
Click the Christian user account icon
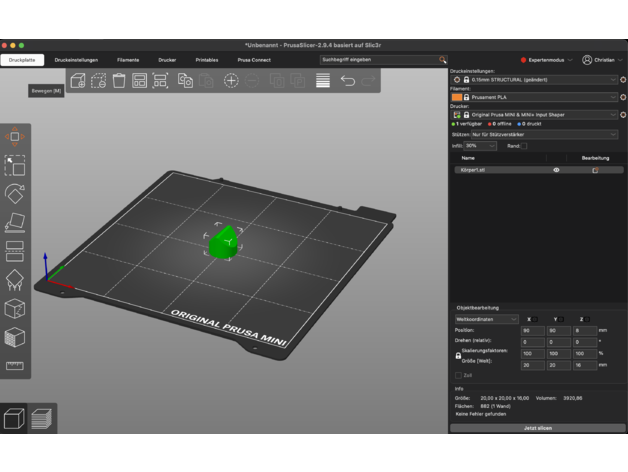587,60
